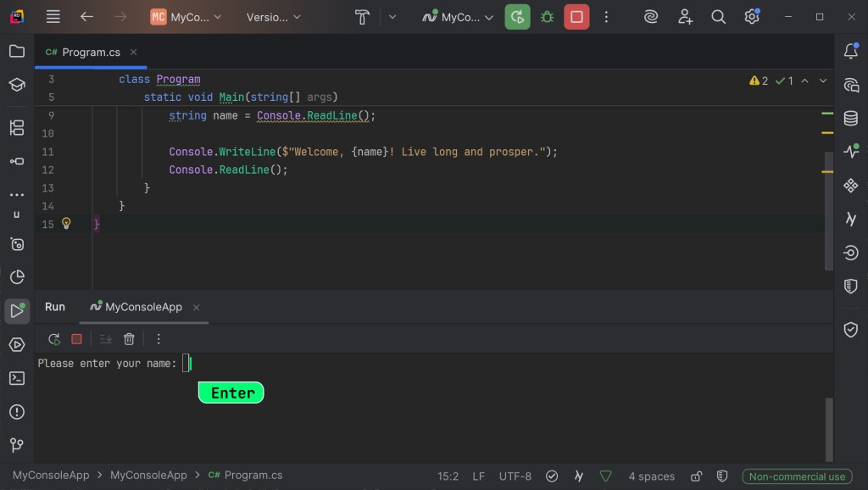Viewport: 868px width, 490px height.
Task: Open the Database tool window in the right sidebar
Action: [851, 119]
